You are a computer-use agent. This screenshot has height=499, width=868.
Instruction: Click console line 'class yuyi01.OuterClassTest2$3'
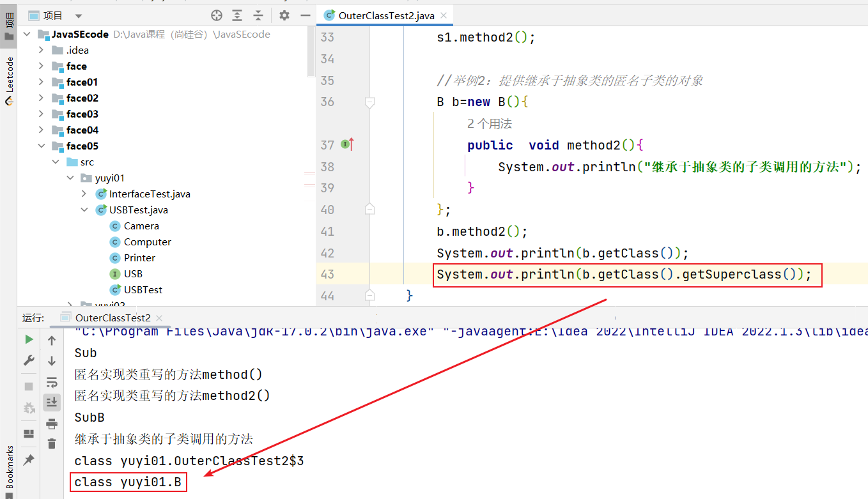coord(189,461)
